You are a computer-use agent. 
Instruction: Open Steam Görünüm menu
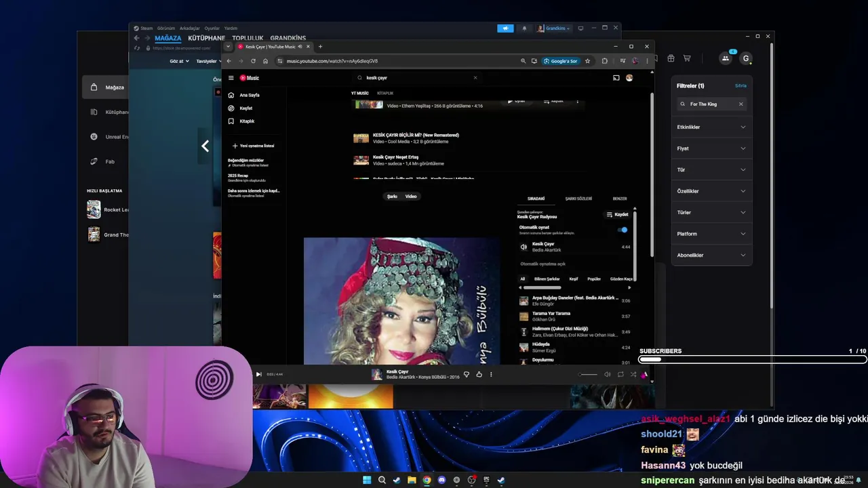(166, 28)
